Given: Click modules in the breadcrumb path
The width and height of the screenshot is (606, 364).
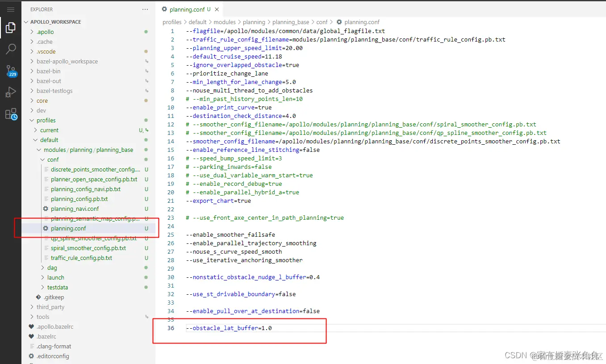Looking at the screenshot, I should pos(225,22).
